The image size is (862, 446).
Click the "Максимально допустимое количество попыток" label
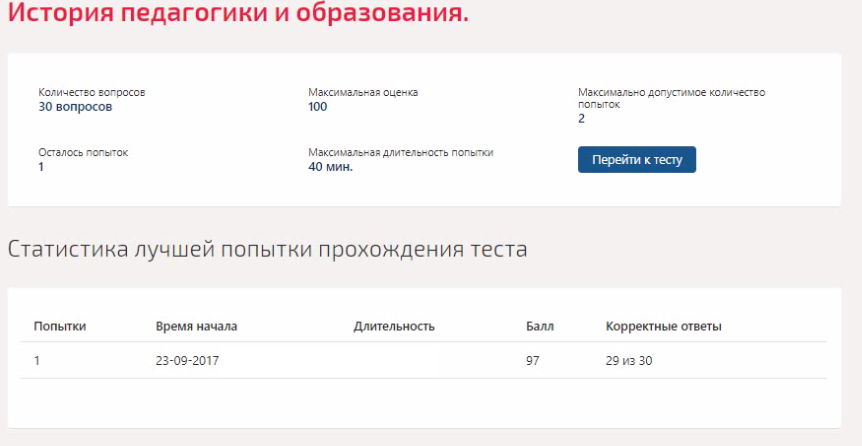[671, 97]
